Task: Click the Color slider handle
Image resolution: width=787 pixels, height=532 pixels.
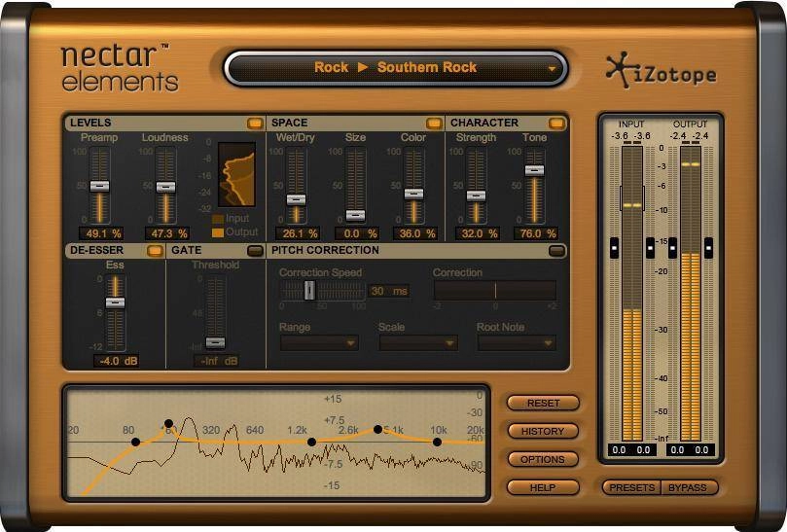Action: 414,194
